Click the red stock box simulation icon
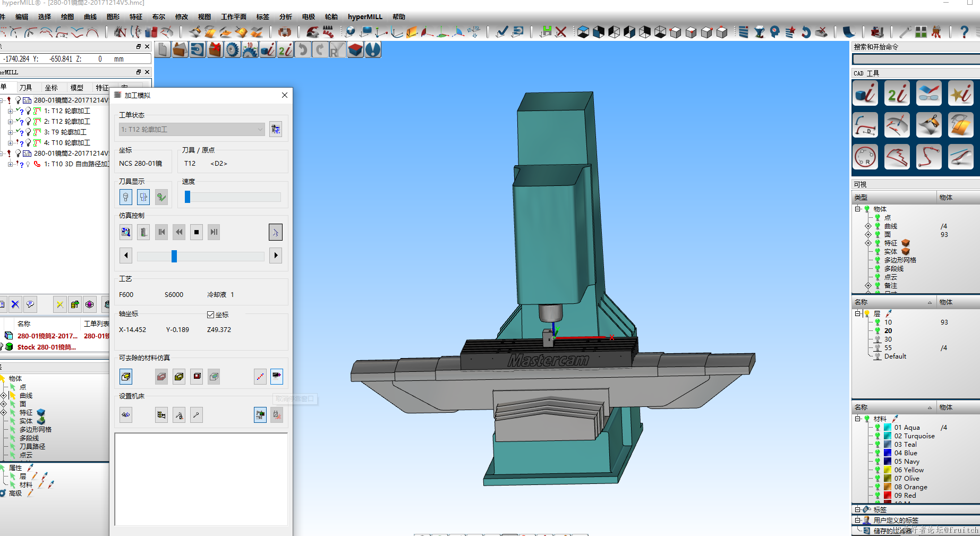Image resolution: width=980 pixels, height=536 pixels. click(197, 377)
